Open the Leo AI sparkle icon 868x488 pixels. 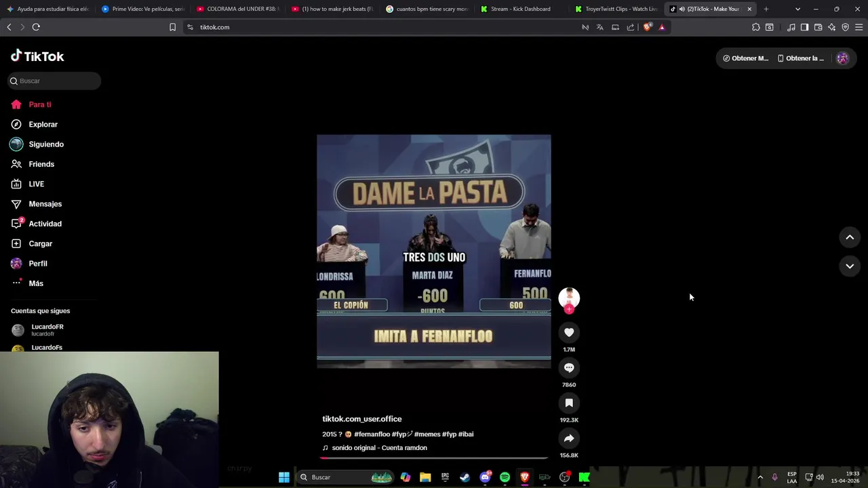pyautogui.click(x=832, y=27)
